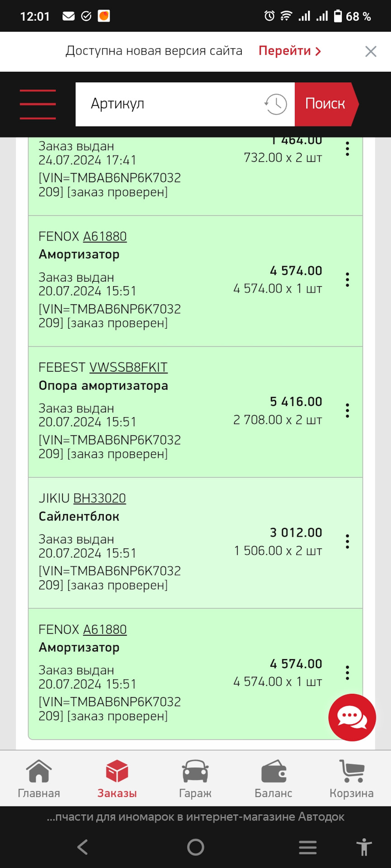Tap the Android back navigation button
Image resolution: width=391 pixels, height=868 pixels.
[x=82, y=847]
